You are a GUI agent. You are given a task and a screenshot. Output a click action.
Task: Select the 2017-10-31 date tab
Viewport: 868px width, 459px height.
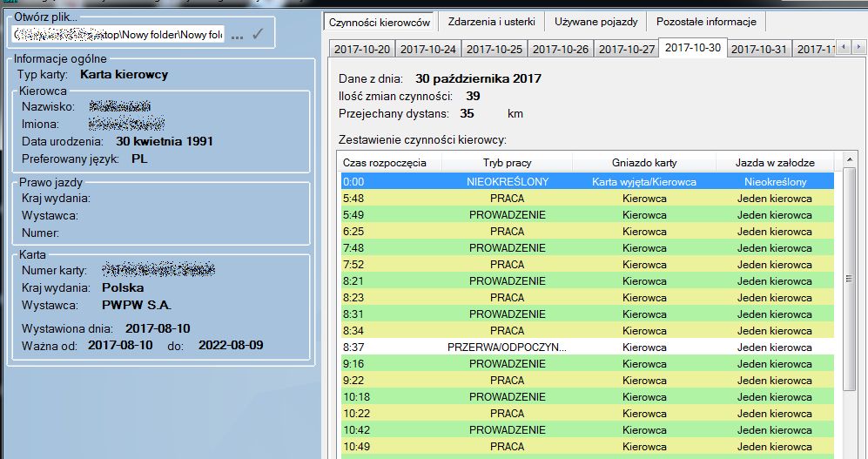coord(759,50)
